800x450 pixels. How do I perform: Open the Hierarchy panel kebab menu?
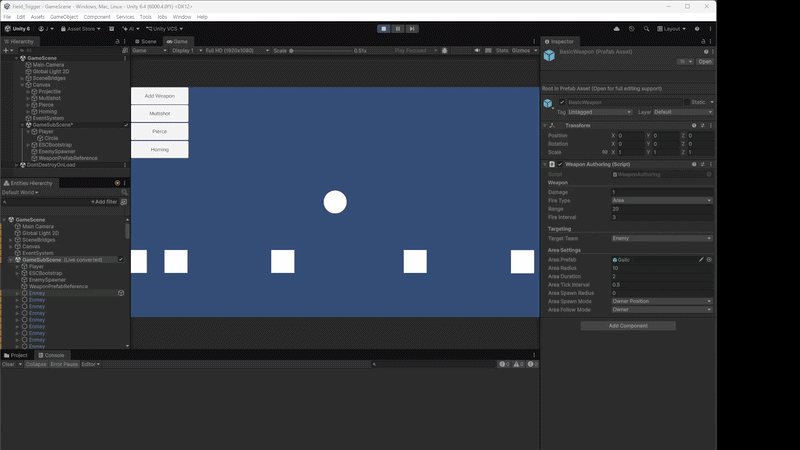(x=124, y=41)
